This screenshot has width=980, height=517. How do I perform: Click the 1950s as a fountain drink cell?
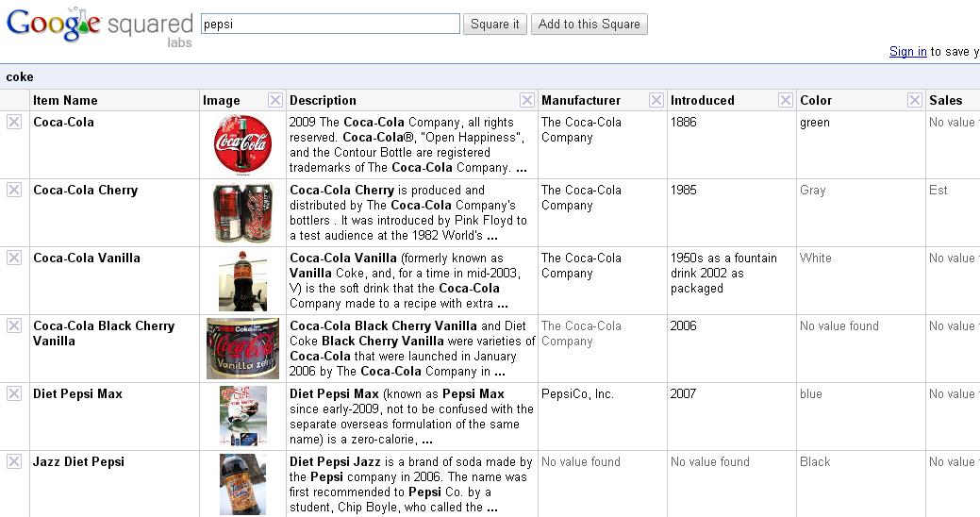[x=723, y=274]
